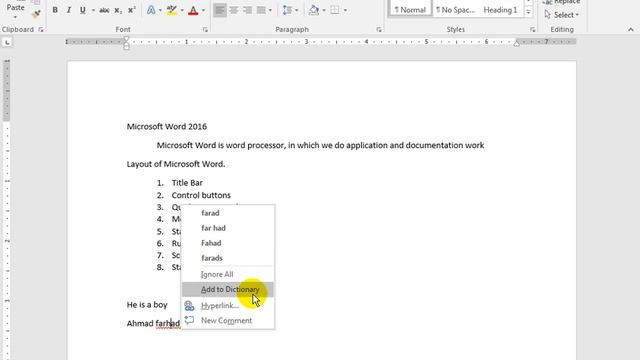640x360 pixels.
Task: Toggle subscript formatting
Action: point(118,10)
